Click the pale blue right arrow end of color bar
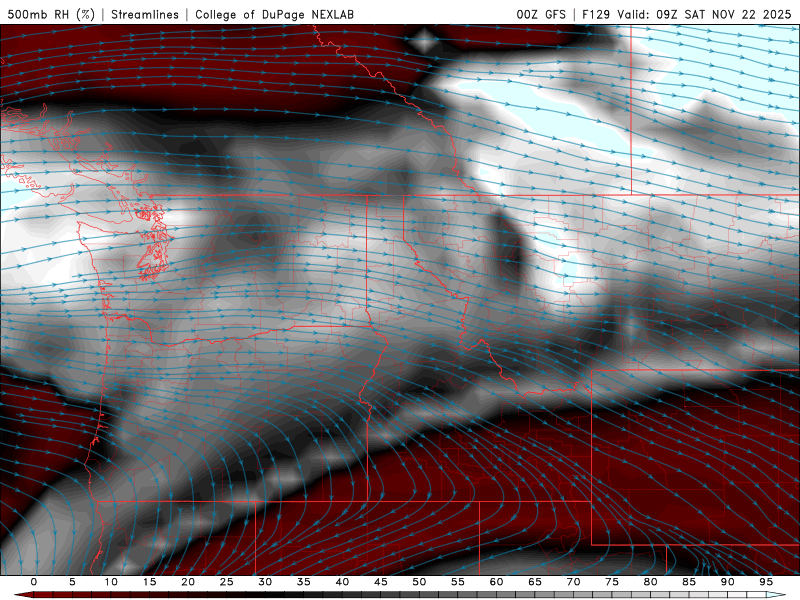 776,595
